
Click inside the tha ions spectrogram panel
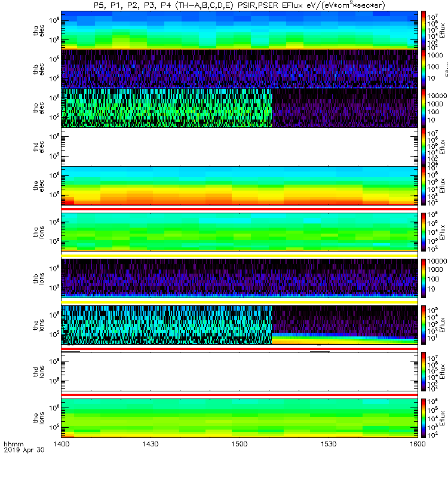point(240,232)
